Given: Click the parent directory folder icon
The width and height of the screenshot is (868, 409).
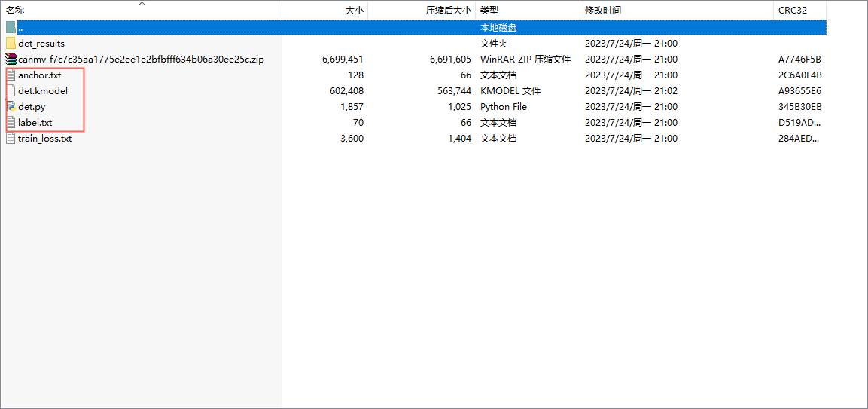Looking at the screenshot, I should 11,27.
